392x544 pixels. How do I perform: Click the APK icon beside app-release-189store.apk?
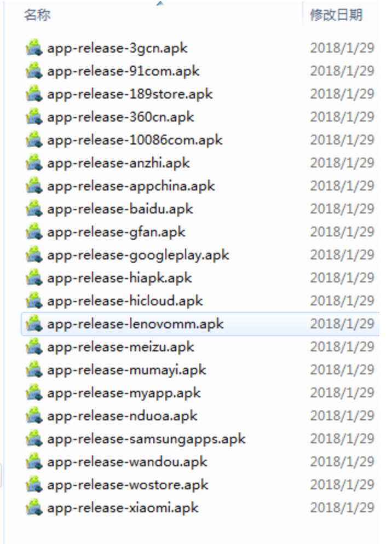click(x=34, y=94)
